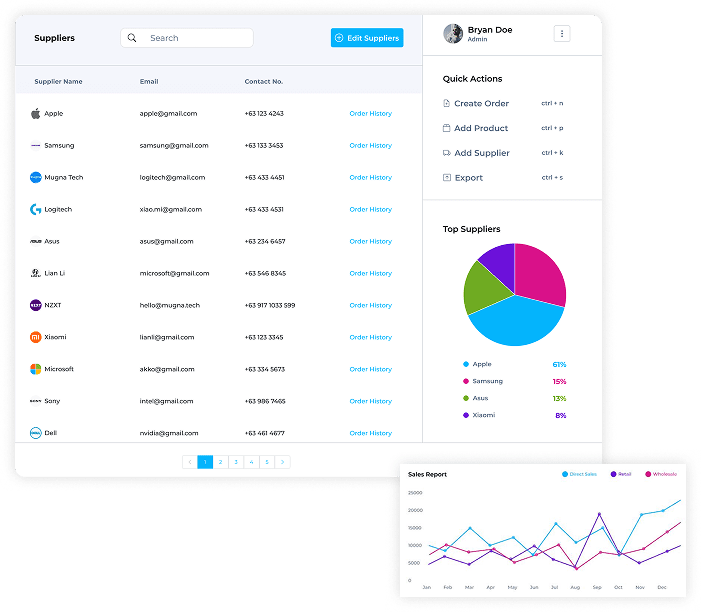This screenshot has height=612, width=701.
Task: Go to the next page arrow
Action: tap(283, 462)
